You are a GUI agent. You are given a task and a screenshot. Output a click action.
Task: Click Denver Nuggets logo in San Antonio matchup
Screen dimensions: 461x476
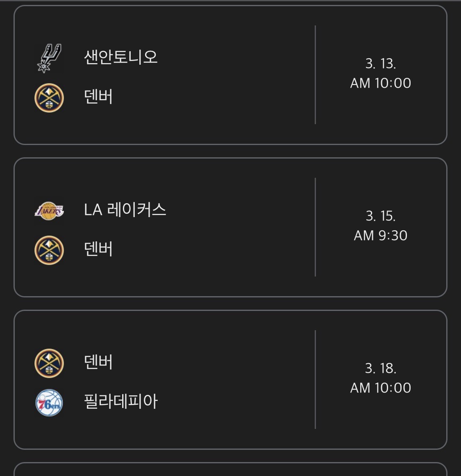coord(49,98)
